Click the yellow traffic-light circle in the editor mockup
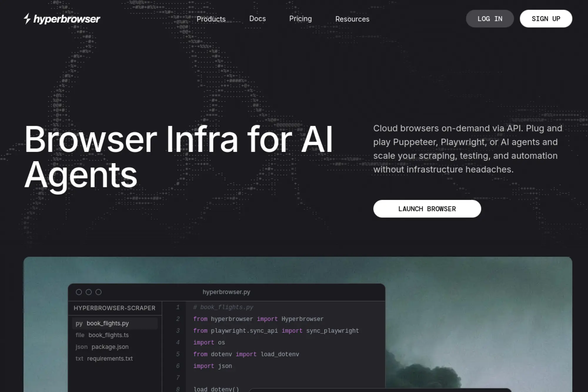This screenshot has width=588, height=392. point(89,292)
